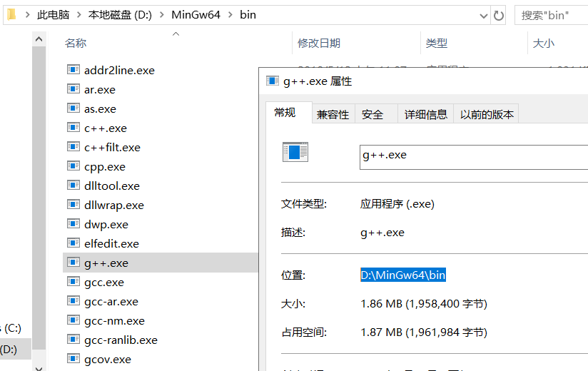The image size is (588, 371).
Task: Click the dlltool.exe file icon
Action: 73,185
